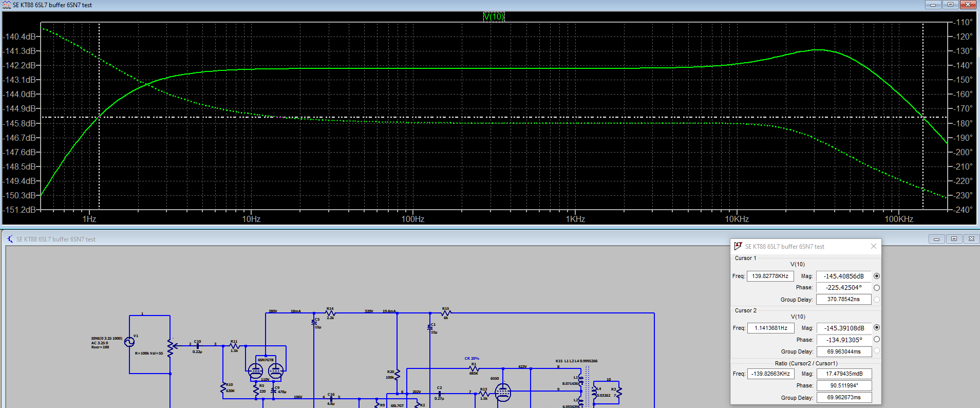Select Cursor 1 Mag radio button

coord(876,276)
